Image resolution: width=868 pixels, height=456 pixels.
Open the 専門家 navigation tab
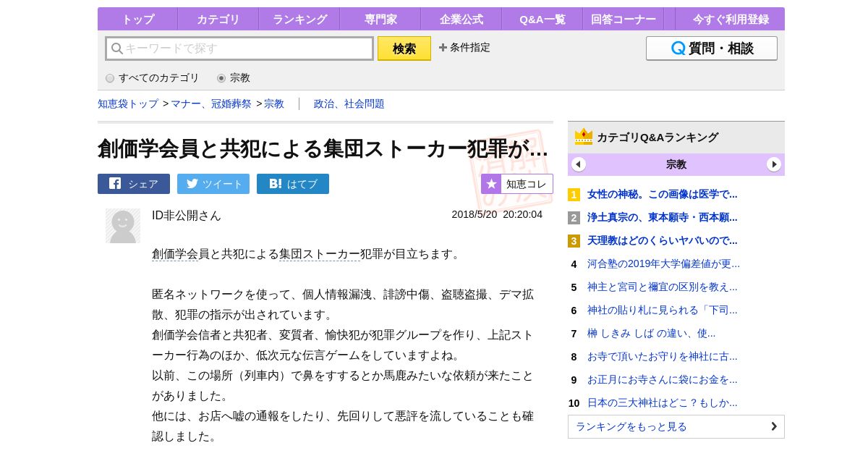380,20
